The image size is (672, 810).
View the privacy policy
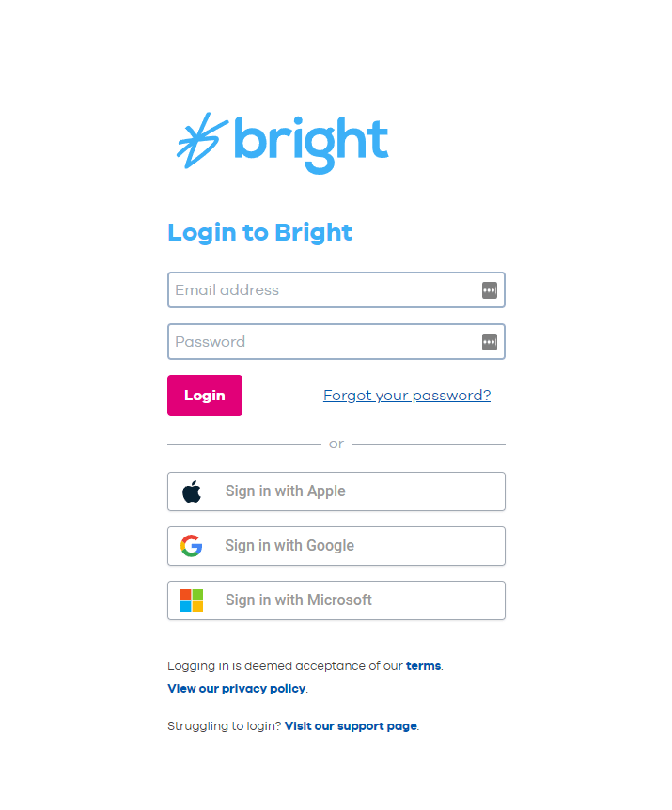[x=236, y=688]
